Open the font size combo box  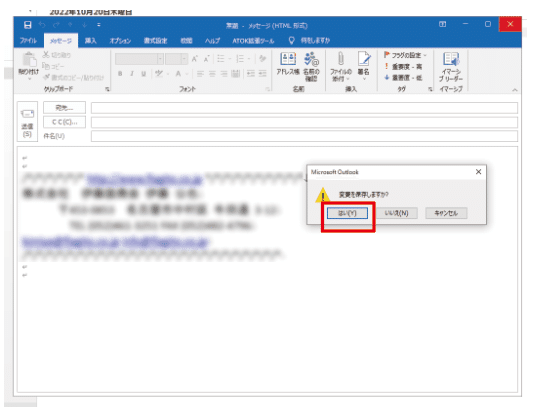point(176,59)
